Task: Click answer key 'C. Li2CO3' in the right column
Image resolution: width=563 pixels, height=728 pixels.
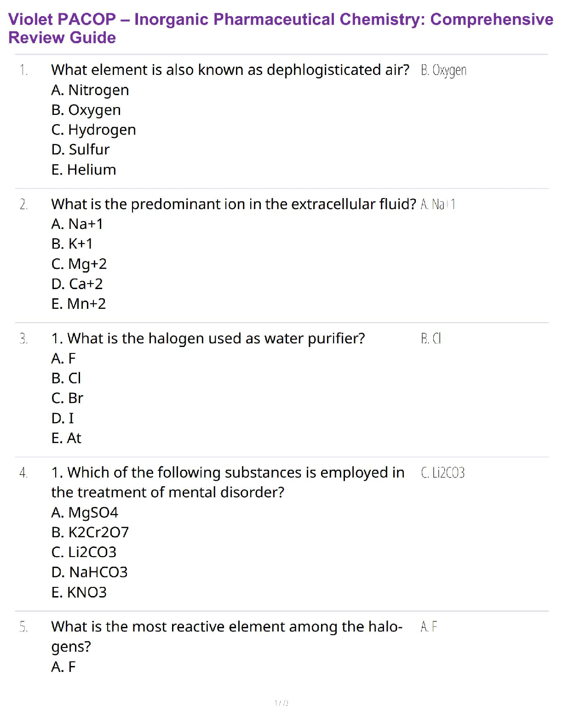Action: [x=442, y=472]
